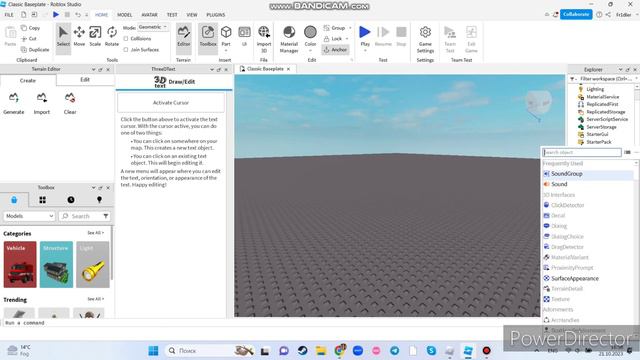This screenshot has height=360, width=640.
Task: Toggle the Toolbox button in the ribbon
Action: click(208, 37)
